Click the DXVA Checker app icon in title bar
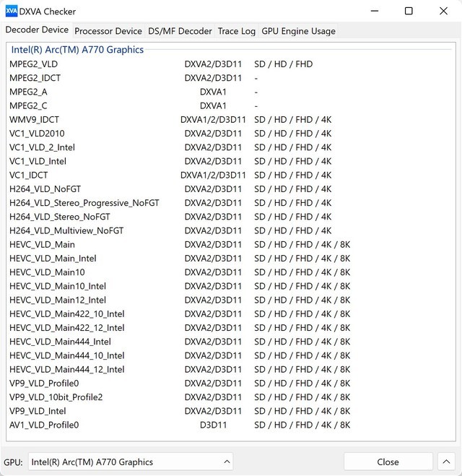 click(12, 12)
